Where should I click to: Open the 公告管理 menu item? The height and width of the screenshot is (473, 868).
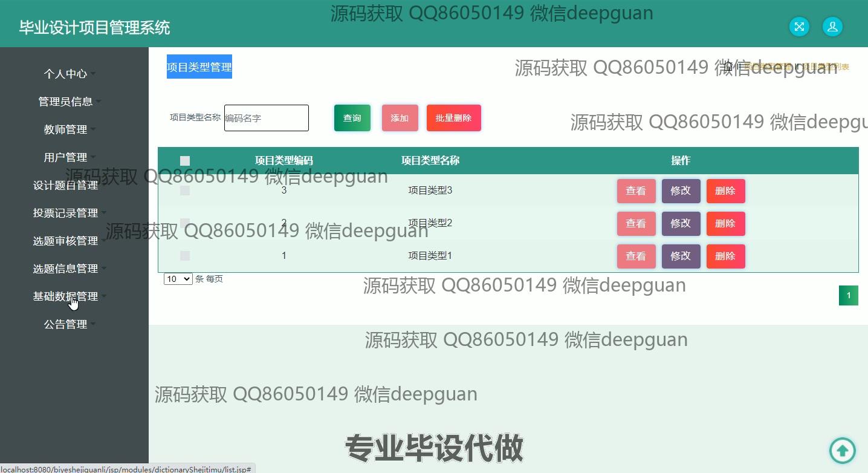click(66, 324)
